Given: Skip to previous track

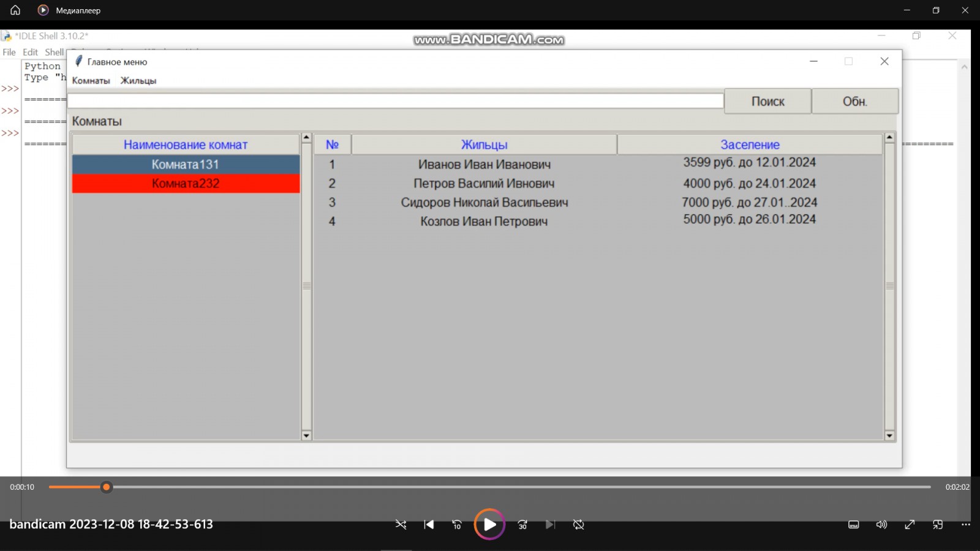Looking at the screenshot, I should click(x=429, y=525).
